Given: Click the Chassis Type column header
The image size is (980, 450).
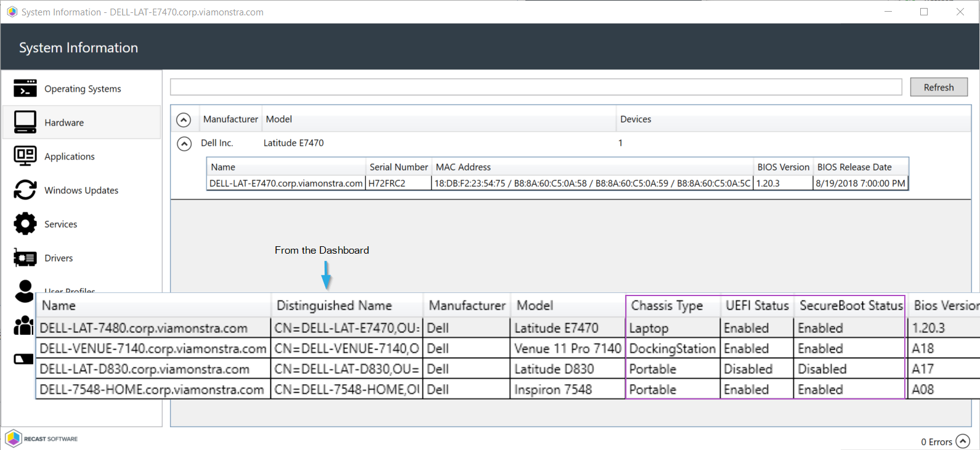Looking at the screenshot, I should (x=667, y=305).
